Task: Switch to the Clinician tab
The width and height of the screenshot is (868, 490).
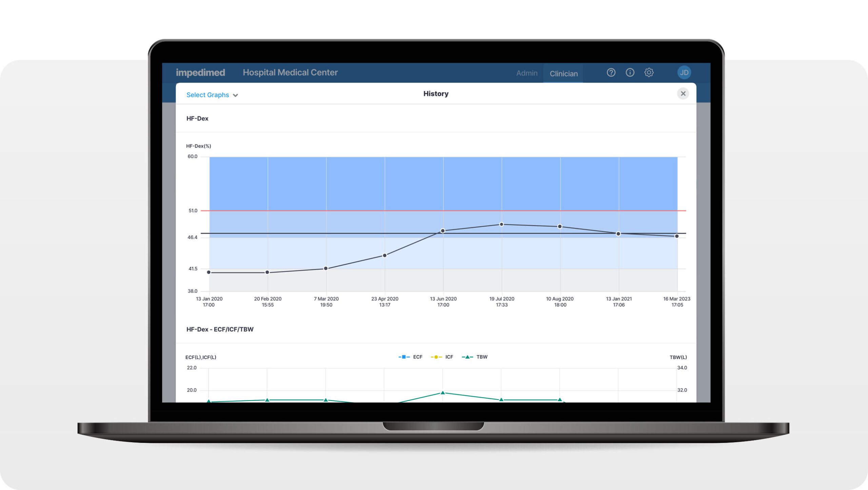Action: pos(564,74)
